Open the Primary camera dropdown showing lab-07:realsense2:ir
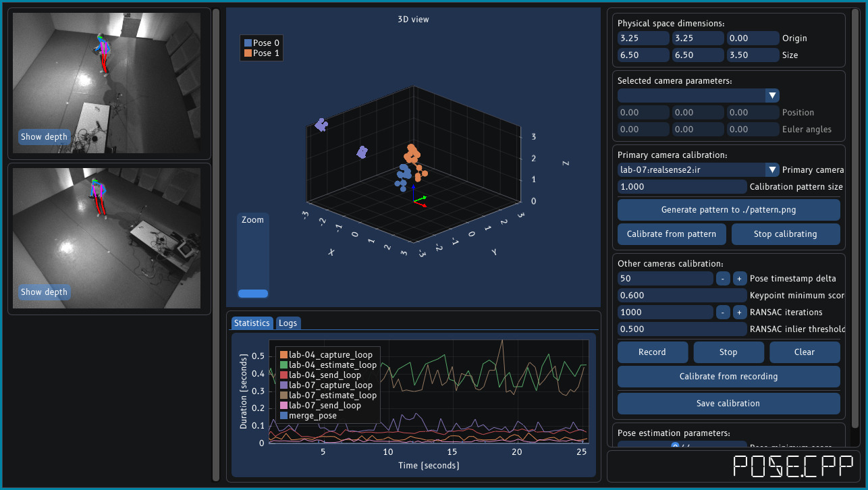 [698, 169]
